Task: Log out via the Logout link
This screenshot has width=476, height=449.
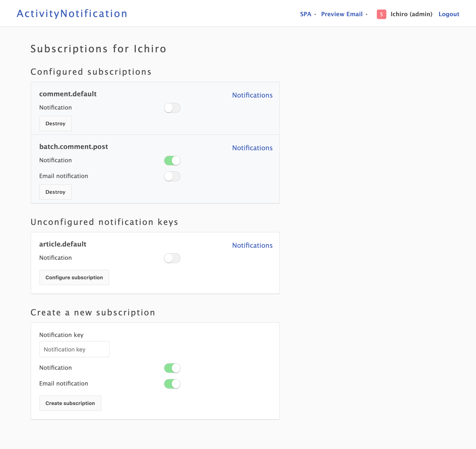Action: pos(449,14)
